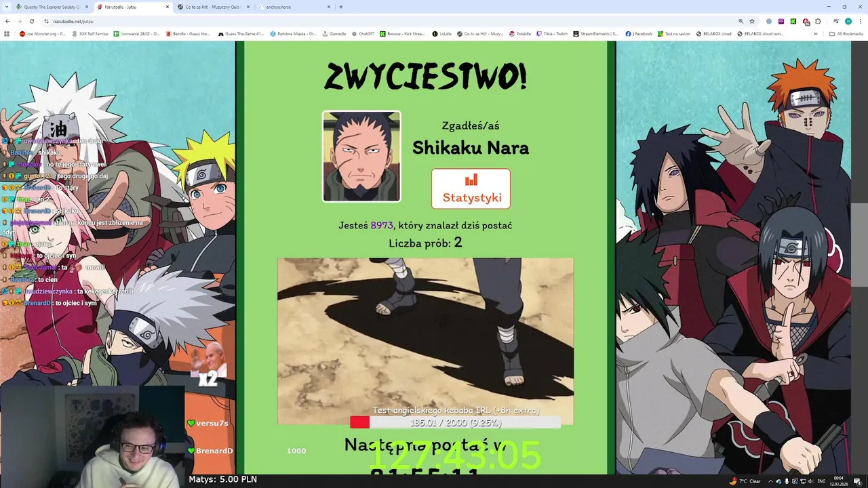Reload the current page
The image size is (868, 488).
pos(32,21)
